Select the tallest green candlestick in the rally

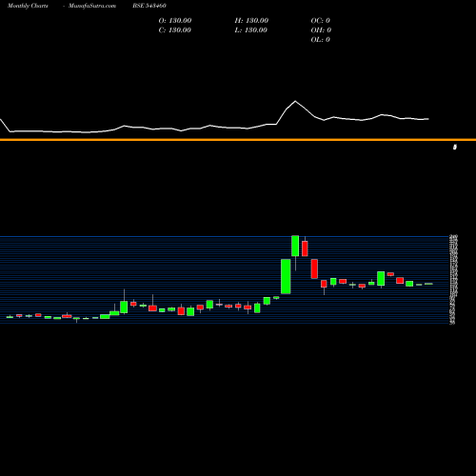coord(286,276)
